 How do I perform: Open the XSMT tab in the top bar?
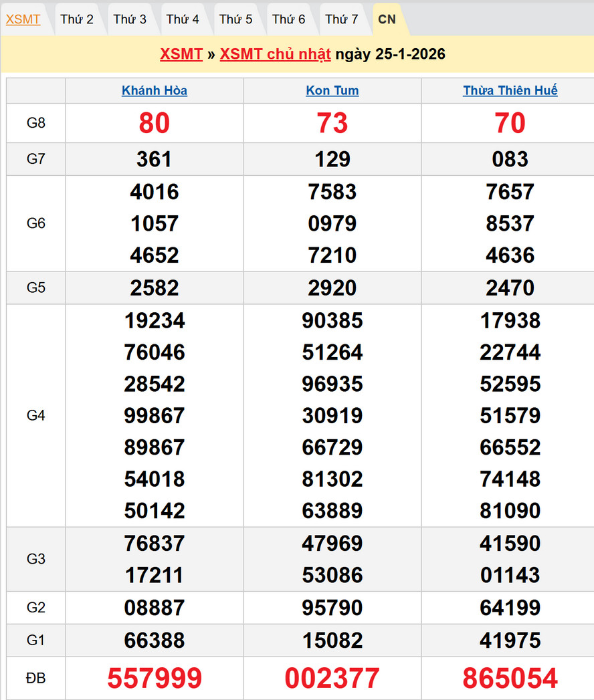click(x=23, y=19)
